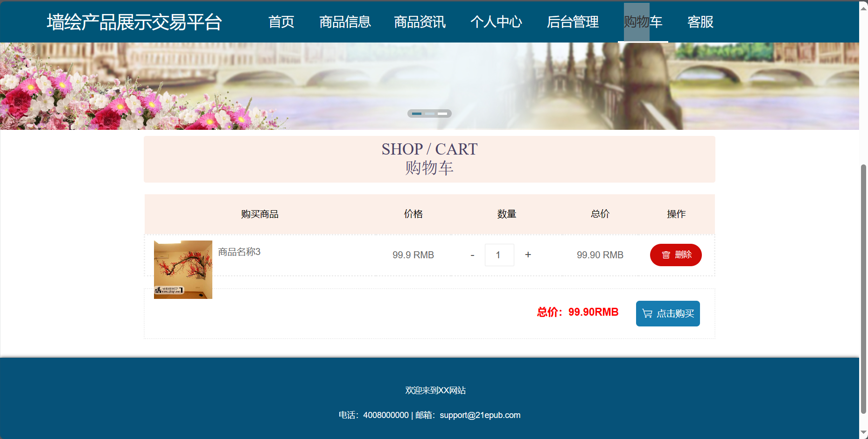Open 个人中心 navigation item
This screenshot has width=868, height=439.
(x=496, y=22)
